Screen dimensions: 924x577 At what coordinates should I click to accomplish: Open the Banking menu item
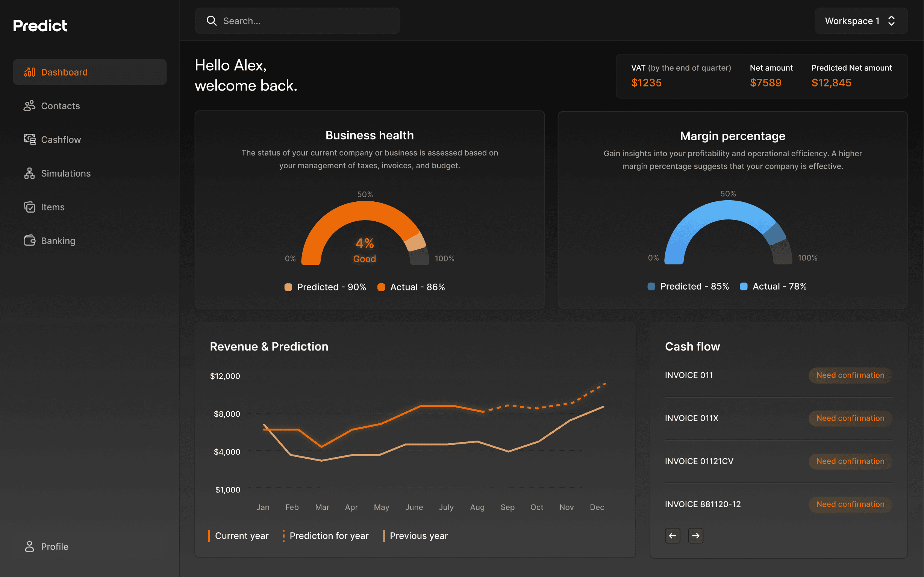click(58, 241)
